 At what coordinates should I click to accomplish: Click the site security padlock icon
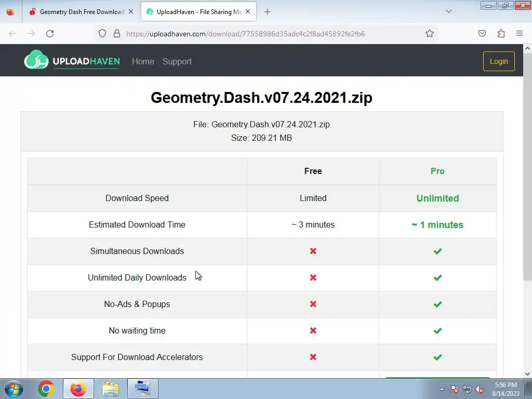pyautogui.click(x=117, y=33)
